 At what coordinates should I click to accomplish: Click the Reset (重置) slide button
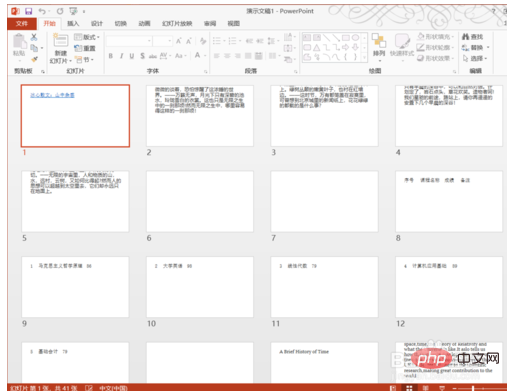click(85, 48)
